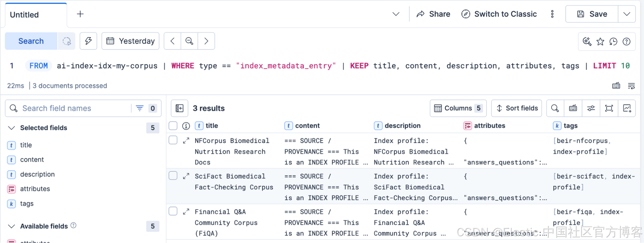This screenshot has width=644, height=243.
Task: Open the Save button dropdown arrow
Action: [627, 14]
